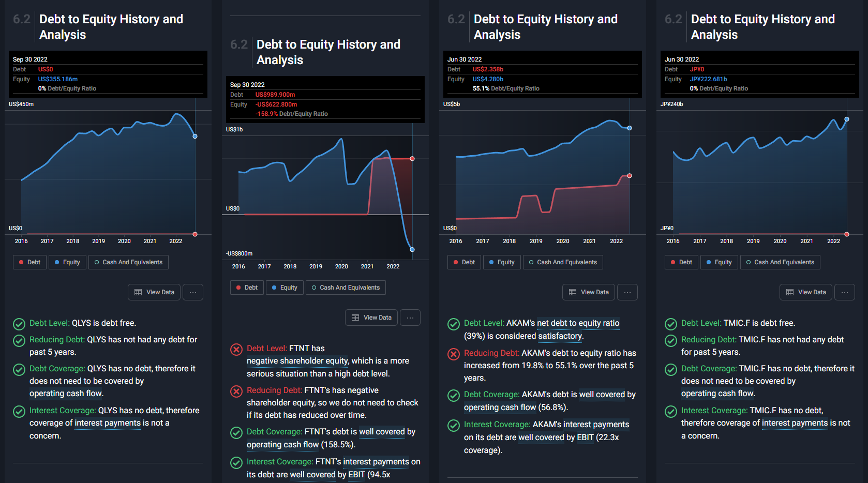This screenshot has height=483, width=868.
Task: Click check icon beside QLYS Reducing Debt
Action: click(x=19, y=341)
